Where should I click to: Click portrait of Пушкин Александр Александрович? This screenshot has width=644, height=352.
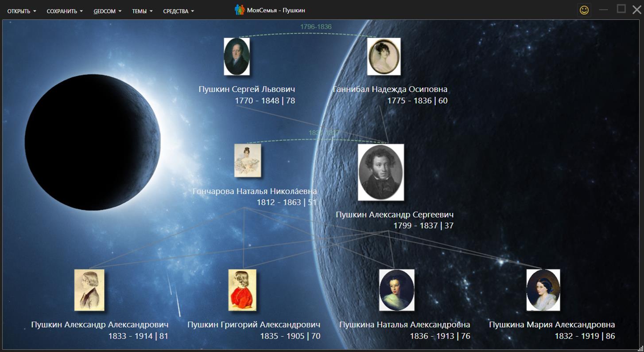tap(89, 290)
